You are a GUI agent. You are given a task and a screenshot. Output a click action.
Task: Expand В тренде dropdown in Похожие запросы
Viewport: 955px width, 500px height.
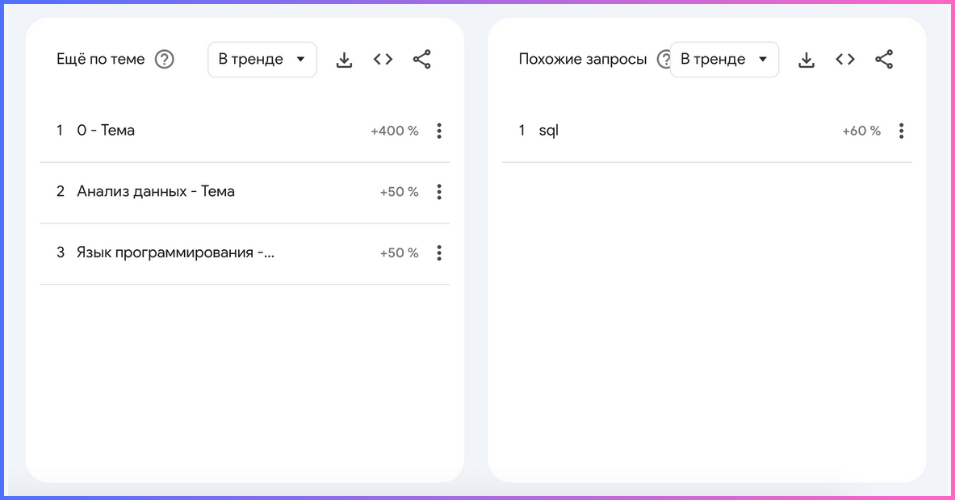click(x=724, y=60)
